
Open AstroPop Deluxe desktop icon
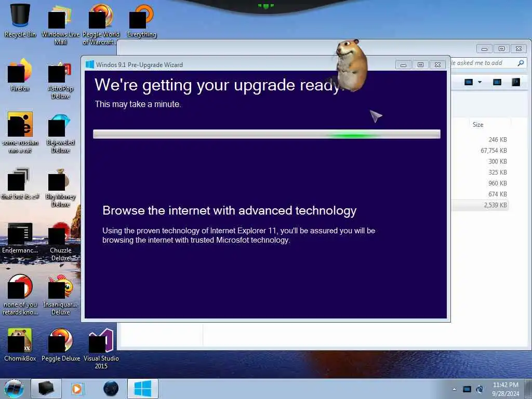click(60, 81)
